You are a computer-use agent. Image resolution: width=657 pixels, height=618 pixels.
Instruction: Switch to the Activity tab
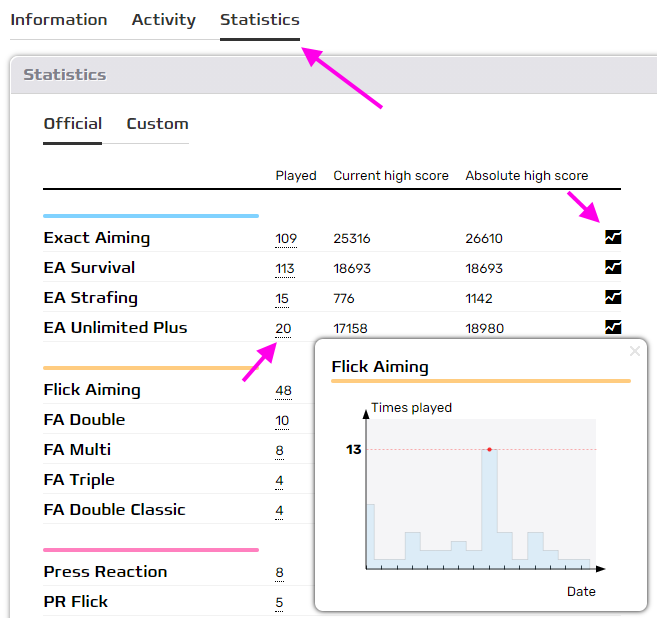click(x=164, y=20)
